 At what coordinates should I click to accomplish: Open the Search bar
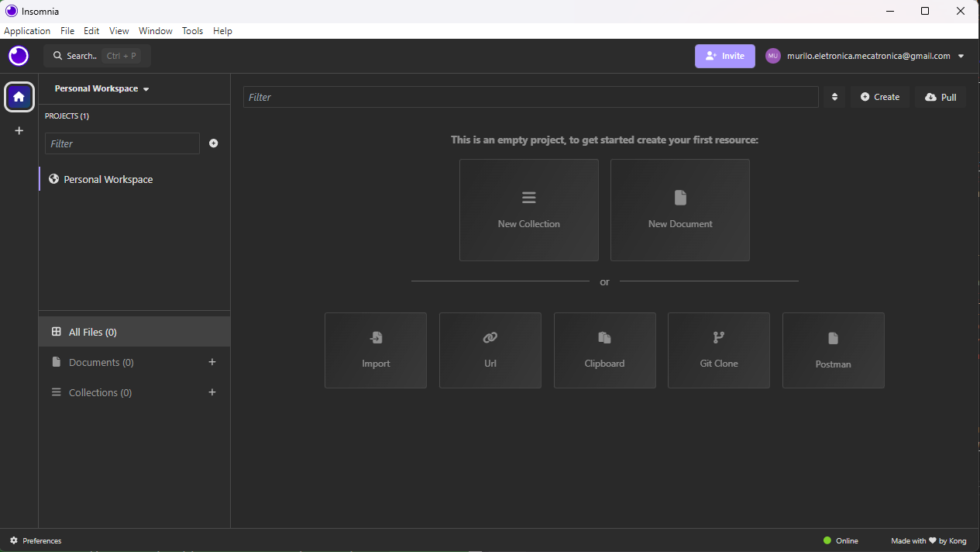[x=97, y=56]
